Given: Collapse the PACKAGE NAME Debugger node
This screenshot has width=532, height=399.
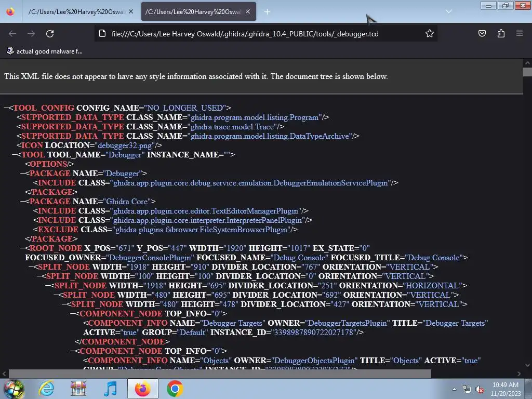Looking at the screenshot, I should [x=22, y=174].
